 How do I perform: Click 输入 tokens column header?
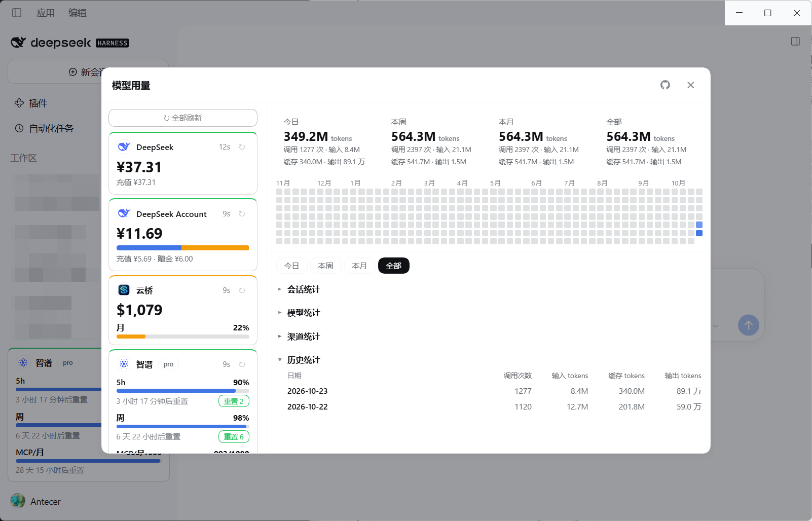[570, 376]
